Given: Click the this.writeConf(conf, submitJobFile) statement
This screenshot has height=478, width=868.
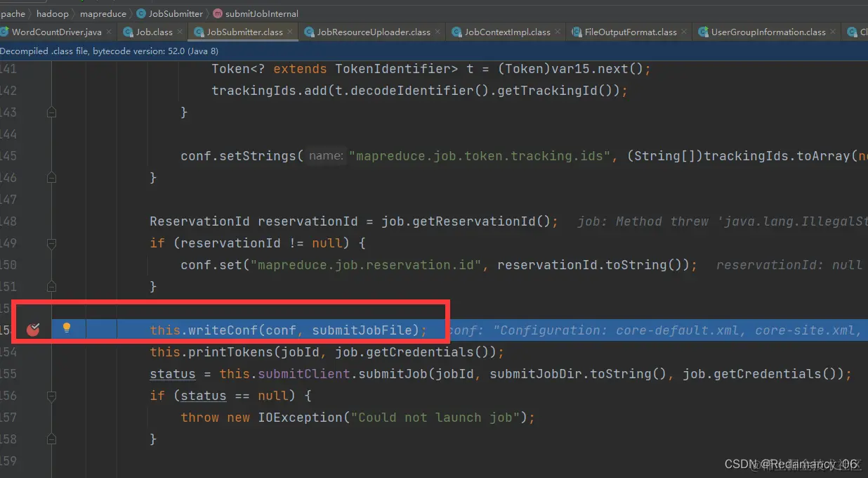Looking at the screenshot, I should point(288,330).
